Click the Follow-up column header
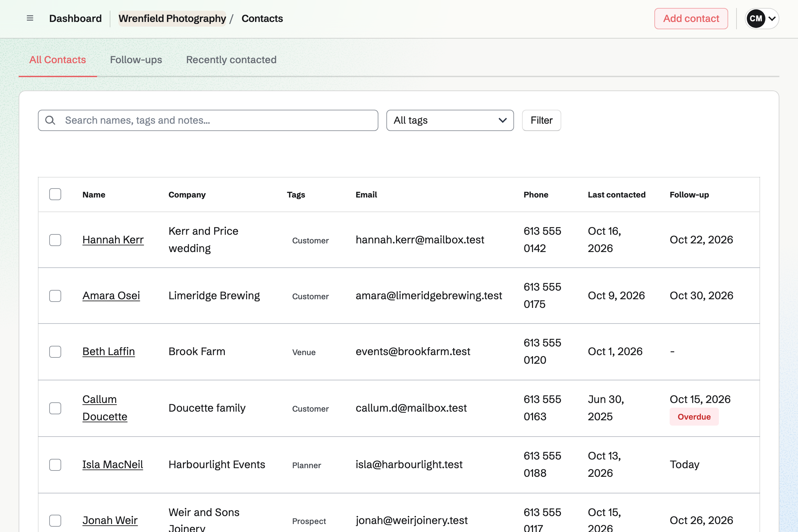 (x=689, y=195)
